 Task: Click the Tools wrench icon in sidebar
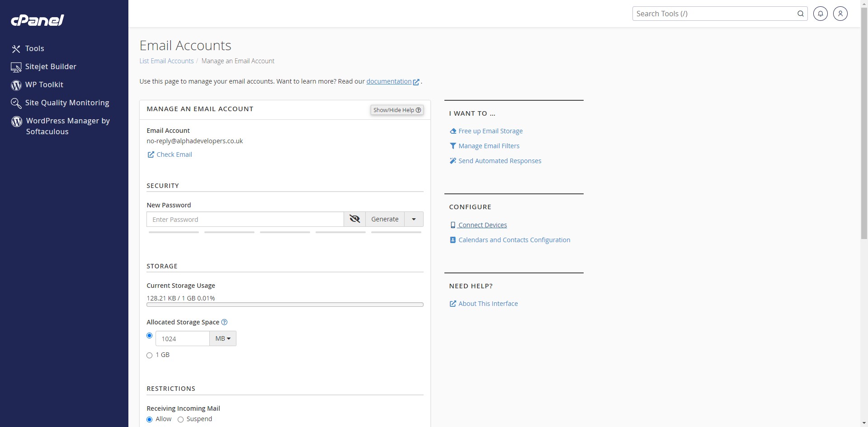pyautogui.click(x=16, y=49)
